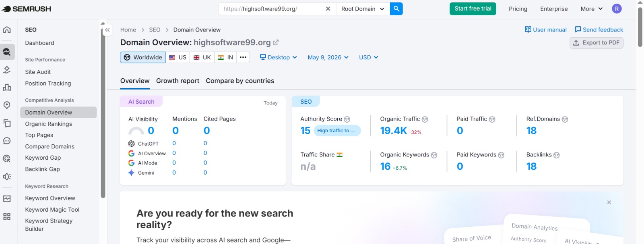
Task: Switch the database to US
Action: (x=178, y=57)
